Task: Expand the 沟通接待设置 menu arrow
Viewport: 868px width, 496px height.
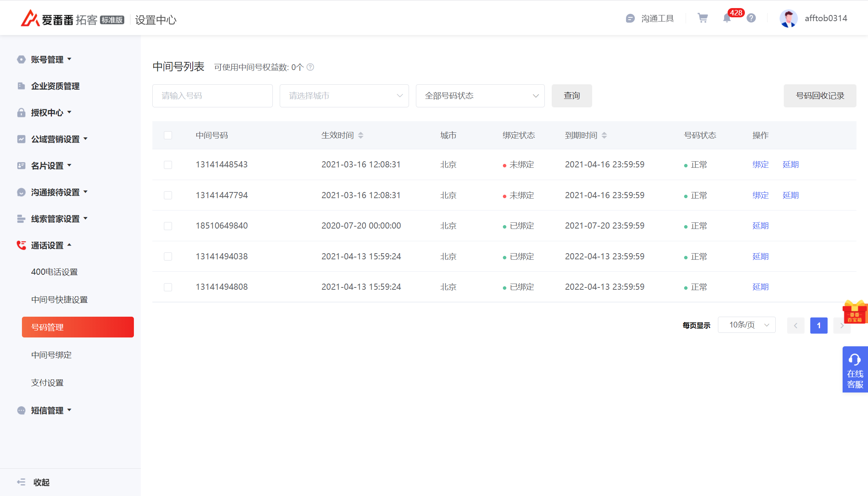Action: point(85,192)
